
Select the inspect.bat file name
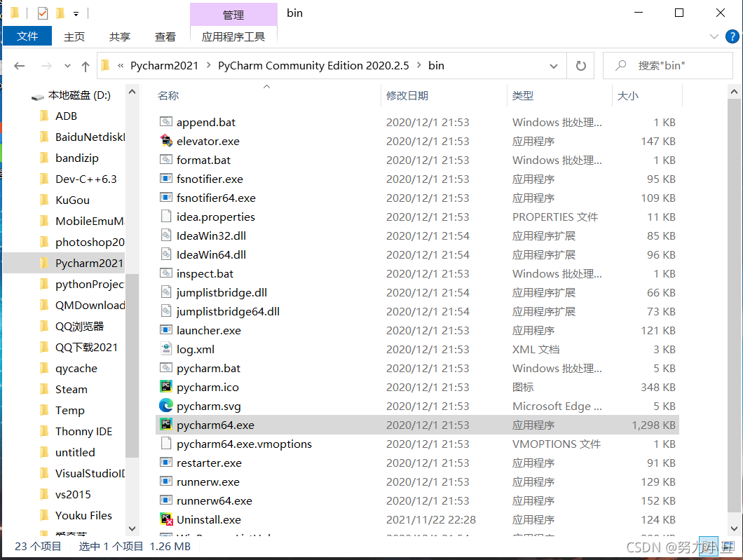(x=205, y=274)
